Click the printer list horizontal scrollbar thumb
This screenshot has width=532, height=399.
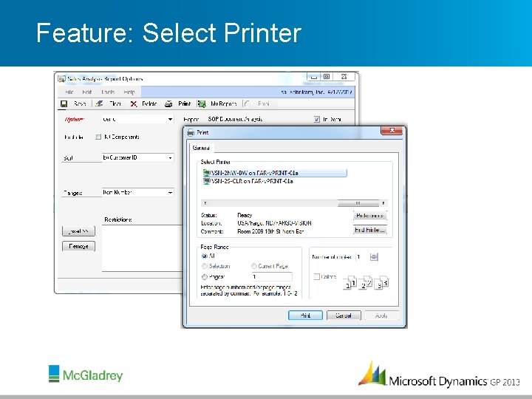(358, 203)
